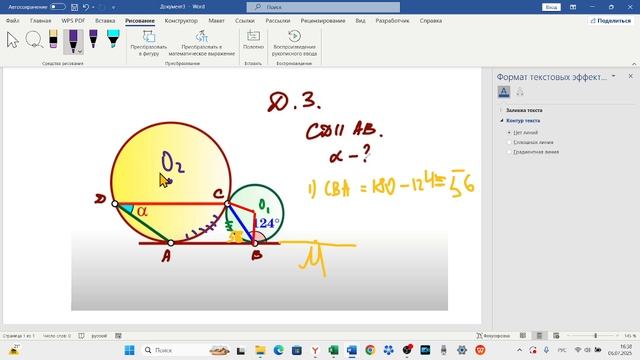Image resolution: width=640 pixels, height=360 pixels.
Task: Select the small purple pencil tool
Action: pos(93,39)
